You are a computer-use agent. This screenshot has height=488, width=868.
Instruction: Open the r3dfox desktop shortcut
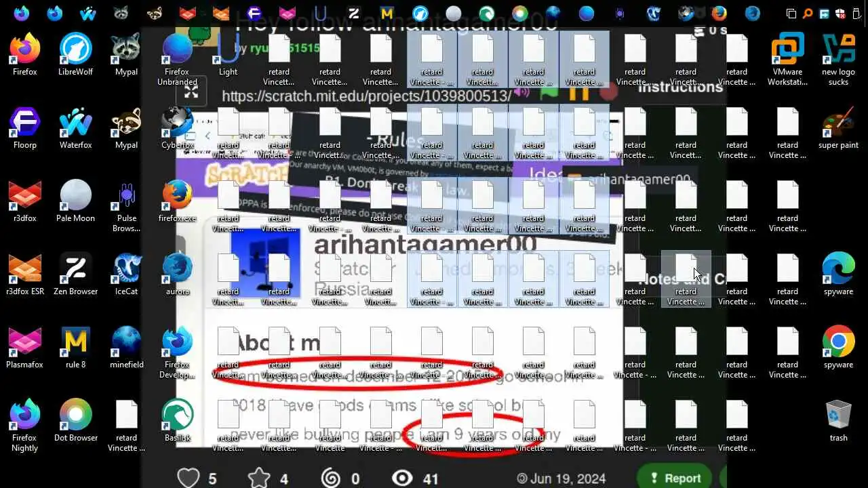25,201
